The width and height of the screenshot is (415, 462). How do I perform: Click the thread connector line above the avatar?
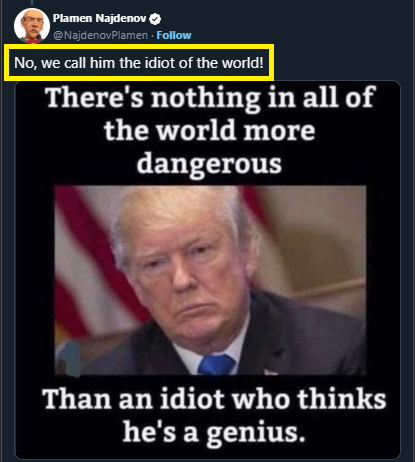32,3
